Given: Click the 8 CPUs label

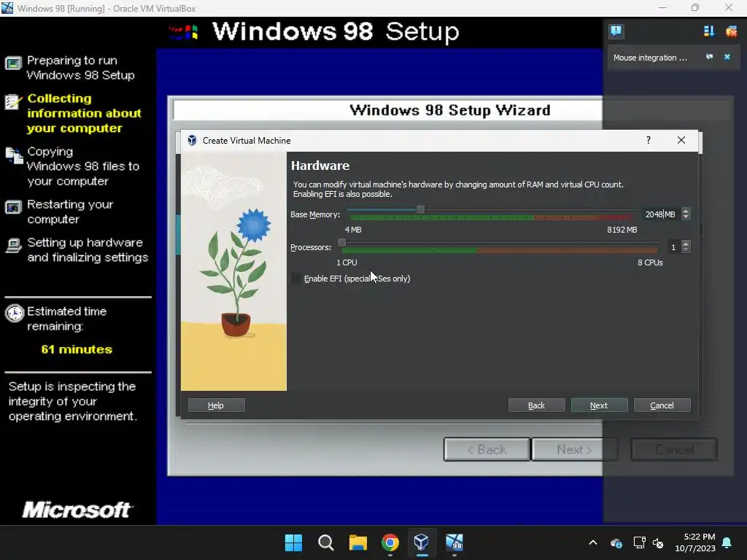Looking at the screenshot, I should (650, 262).
